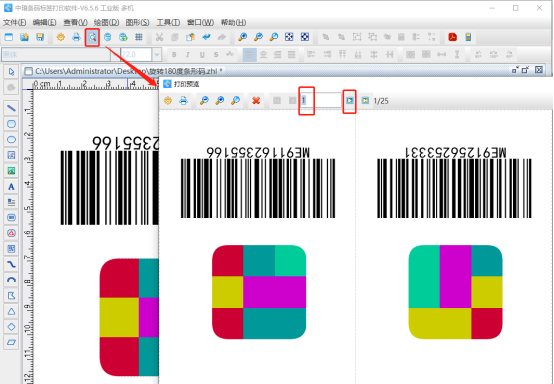This screenshot has width=554, height=384.
Task: Go to next page in preview
Action: [349, 101]
